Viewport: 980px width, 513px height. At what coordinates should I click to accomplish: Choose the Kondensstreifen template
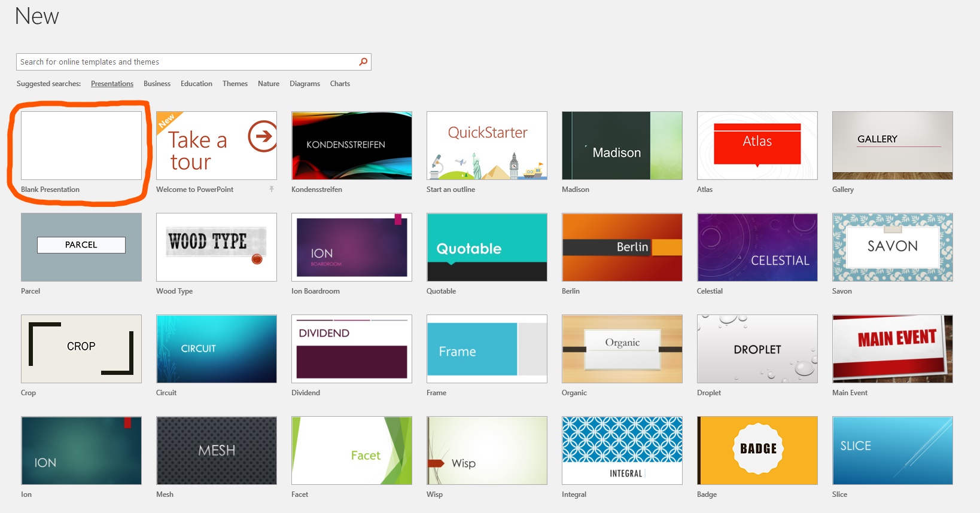click(352, 145)
